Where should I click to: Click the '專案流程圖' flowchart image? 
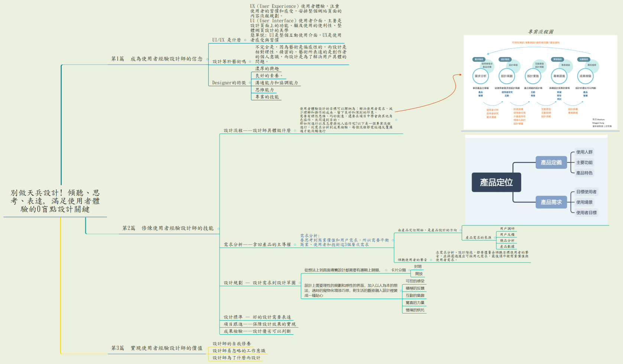540,82
